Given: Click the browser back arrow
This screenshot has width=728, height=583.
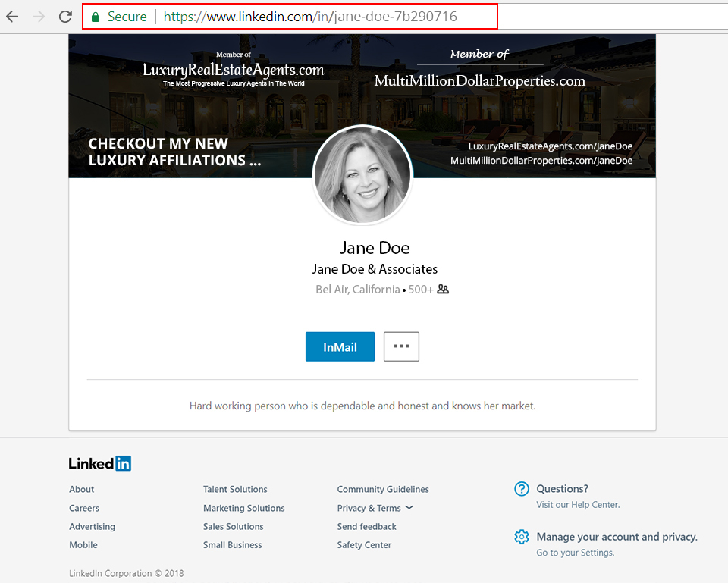Looking at the screenshot, I should coord(12,17).
